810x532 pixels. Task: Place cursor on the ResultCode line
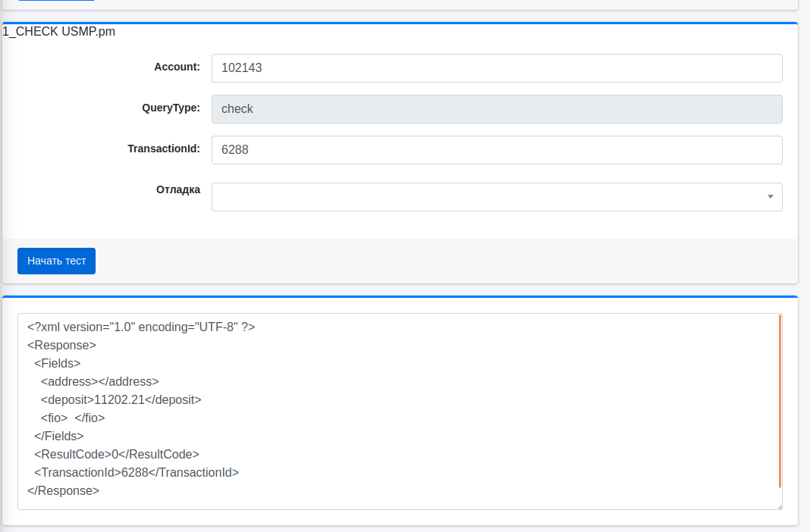tap(116, 454)
